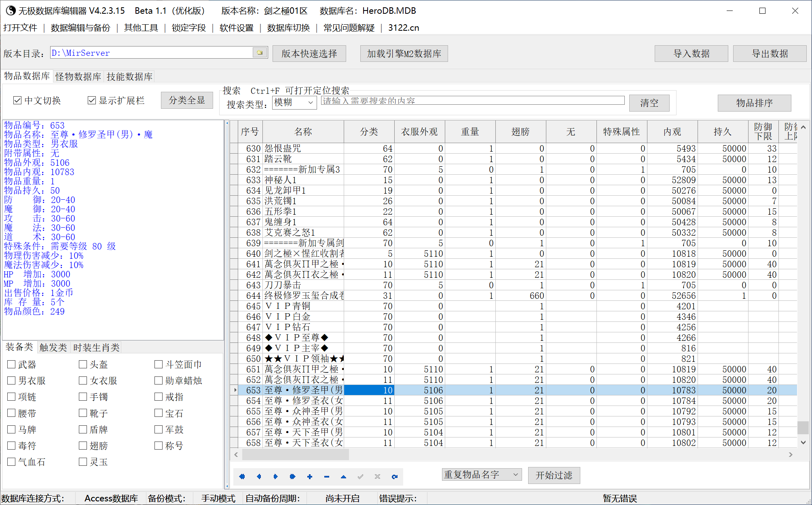Switch to the 怪物数据库 tab
This screenshot has width=812, height=505.
[78, 76]
